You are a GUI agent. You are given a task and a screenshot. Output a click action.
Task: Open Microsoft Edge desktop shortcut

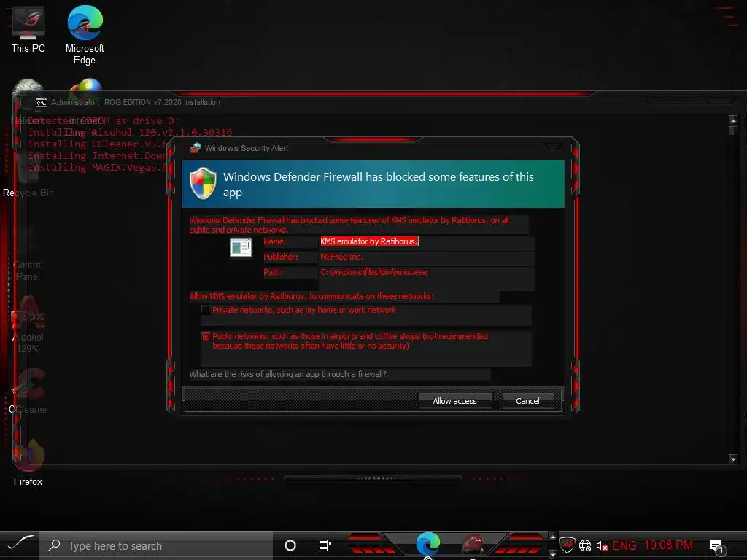[85, 34]
